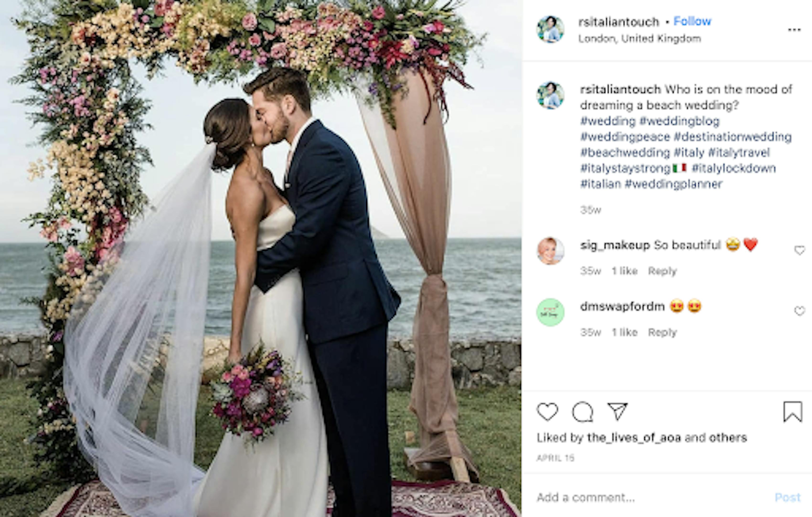This screenshot has width=812, height=517.
Task: Like sig_makeup's comment with heart
Action: tap(800, 250)
